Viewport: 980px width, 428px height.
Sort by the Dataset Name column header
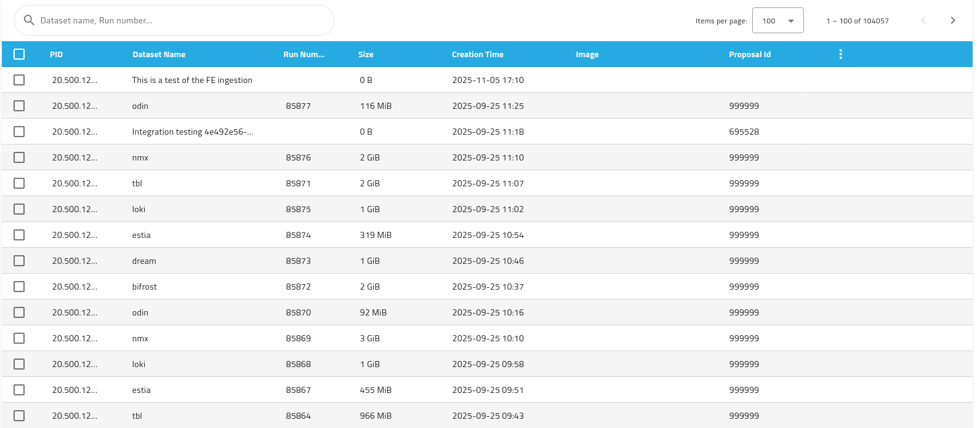159,54
